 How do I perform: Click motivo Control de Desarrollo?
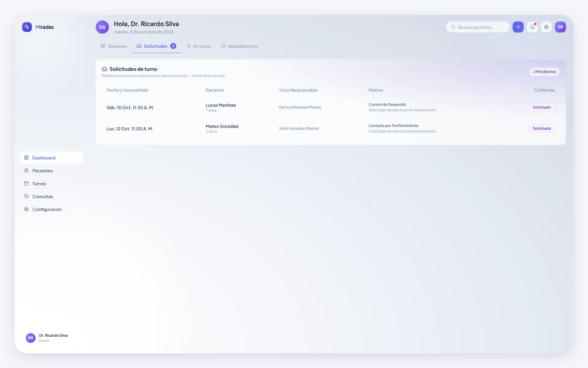387,105
